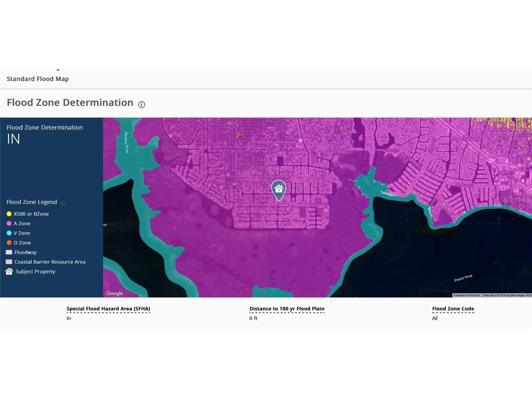Viewport: 532px width, 399px height.
Task: Click the Port Charlotte label on map
Action: (x=465, y=139)
